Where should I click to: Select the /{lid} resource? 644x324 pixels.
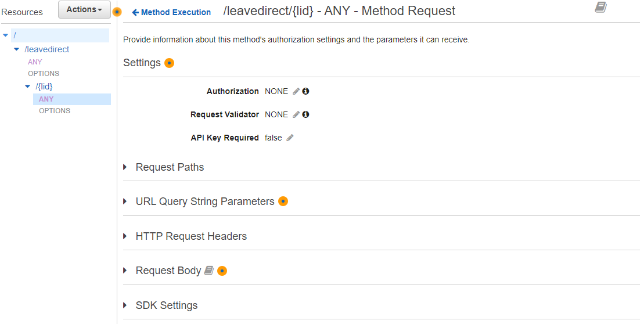44,87
